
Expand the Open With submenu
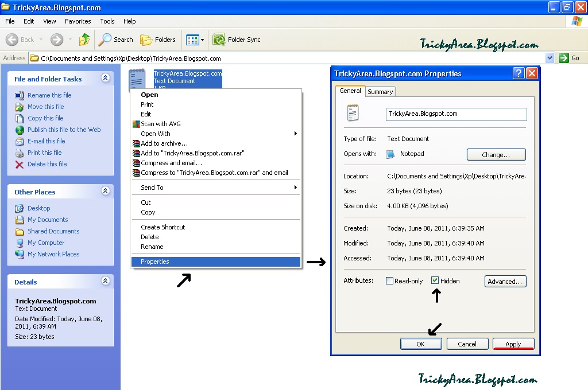(x=296, y=134)
